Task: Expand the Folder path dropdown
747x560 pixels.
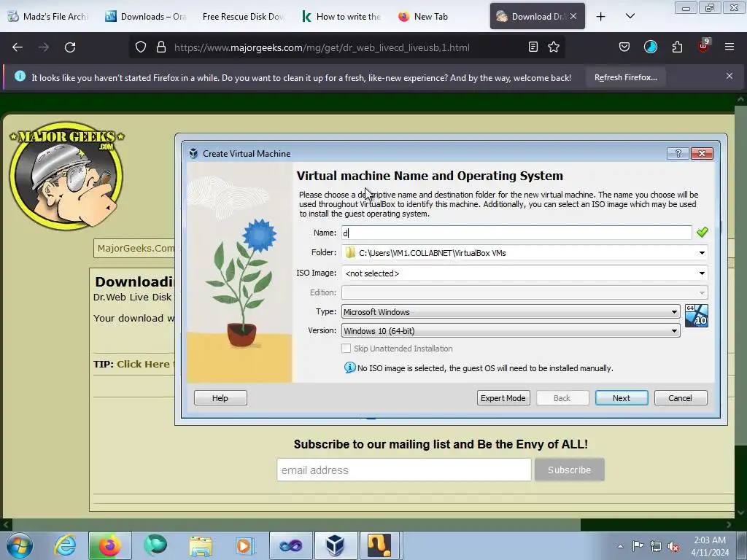Action: click(x=702, y=253)
